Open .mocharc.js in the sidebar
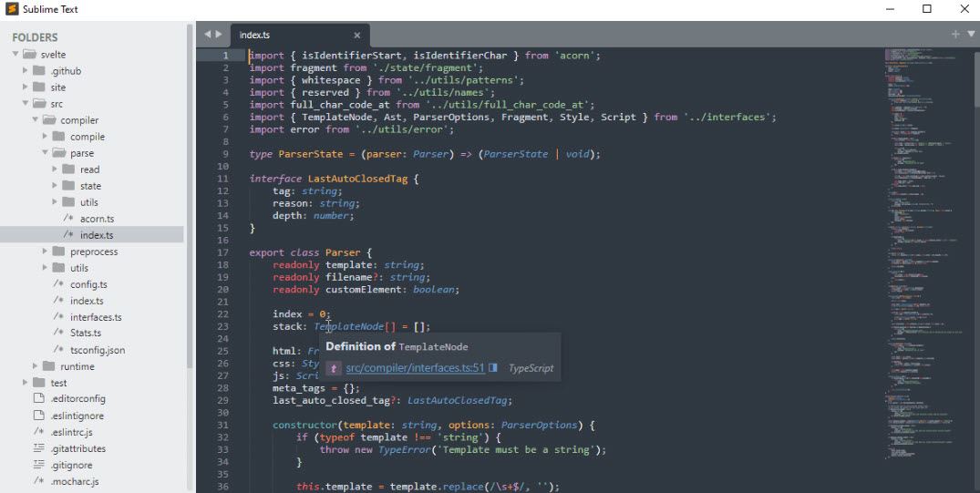This screenshot has height=493, width=980. tap(75, 481)
